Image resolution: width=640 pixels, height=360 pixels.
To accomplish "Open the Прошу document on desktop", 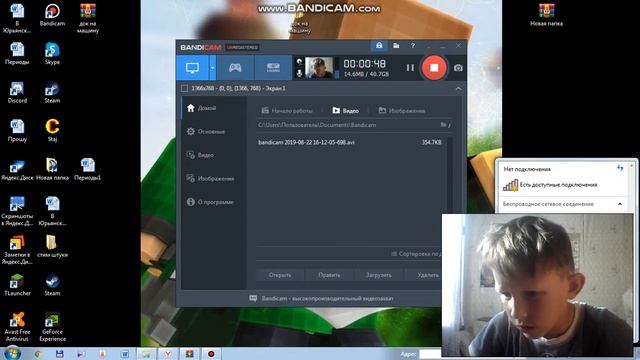I will pyautogui.click(x=17, y=131).
